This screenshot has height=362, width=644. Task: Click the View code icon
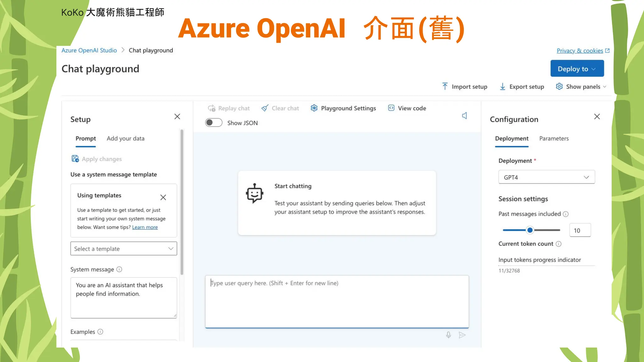click(x=391, y=108)
